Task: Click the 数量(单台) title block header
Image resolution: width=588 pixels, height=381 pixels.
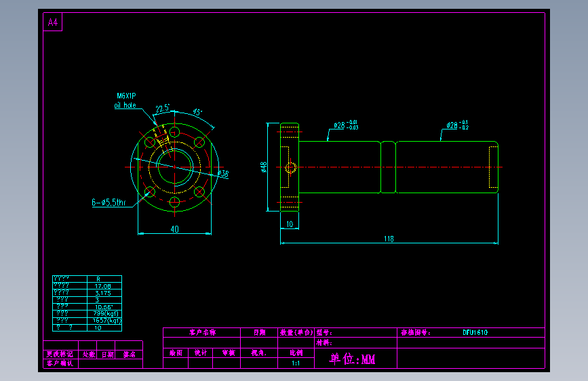Action: tap(296, 332)
